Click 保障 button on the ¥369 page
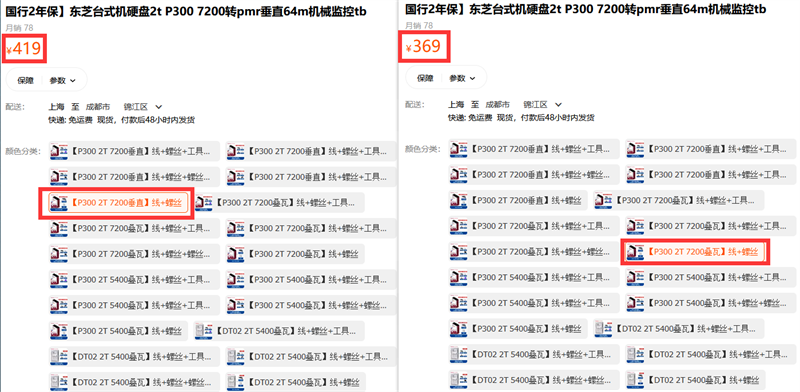The width and height of the screenshot is (800, 392). pyautogui.click(x=425, y=78)
